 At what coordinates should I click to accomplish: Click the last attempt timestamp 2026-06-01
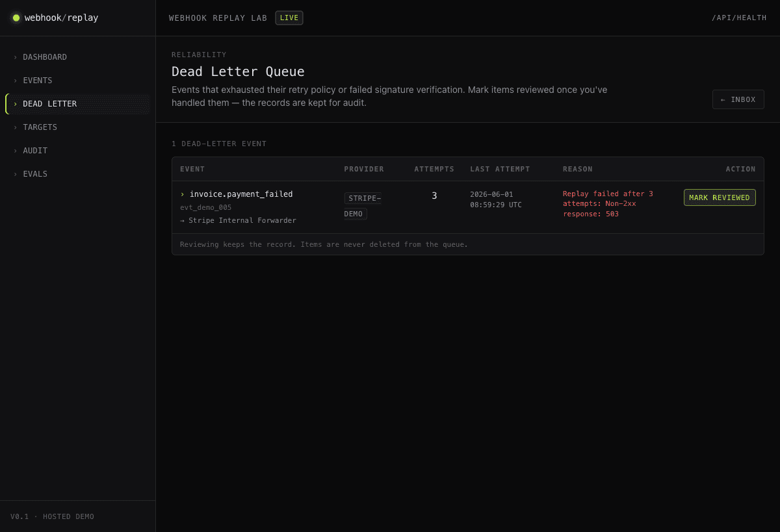tap(496, 199)
